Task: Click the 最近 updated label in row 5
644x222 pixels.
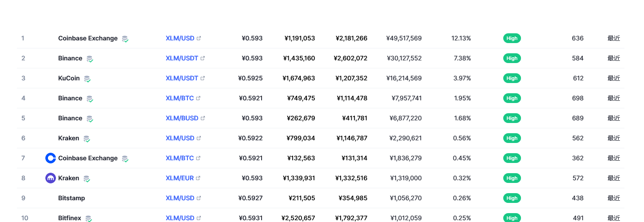Action: click(x=614, y=118)
